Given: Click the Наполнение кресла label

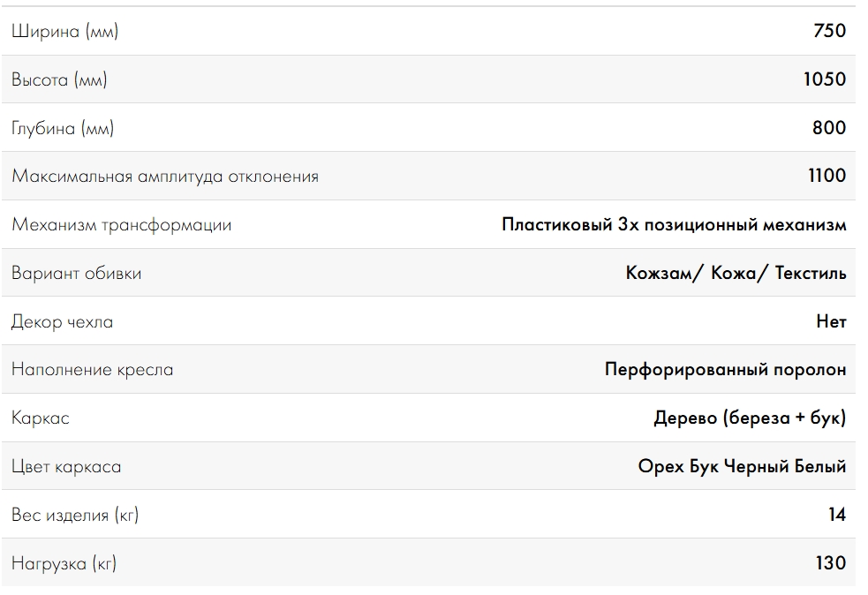Looking at the screenshot, I should coord(92,370).
